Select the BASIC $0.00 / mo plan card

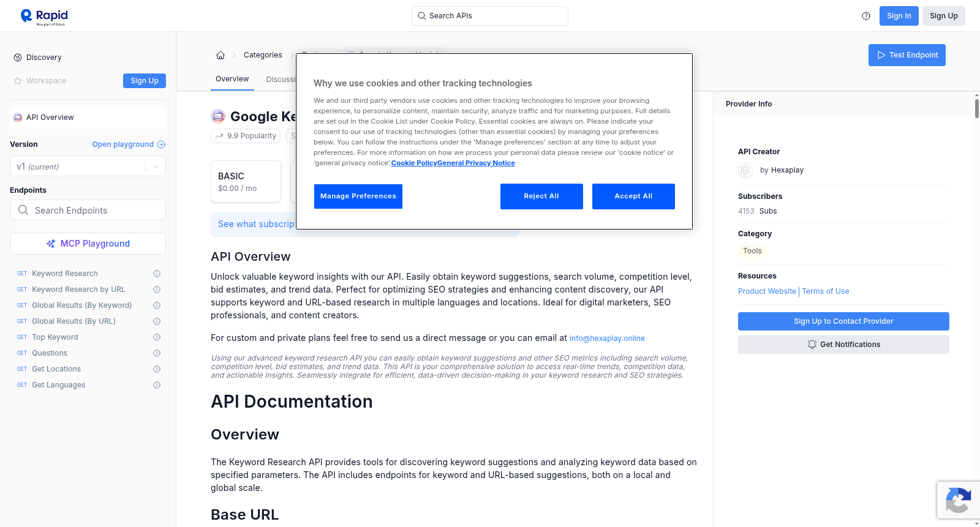246,182
